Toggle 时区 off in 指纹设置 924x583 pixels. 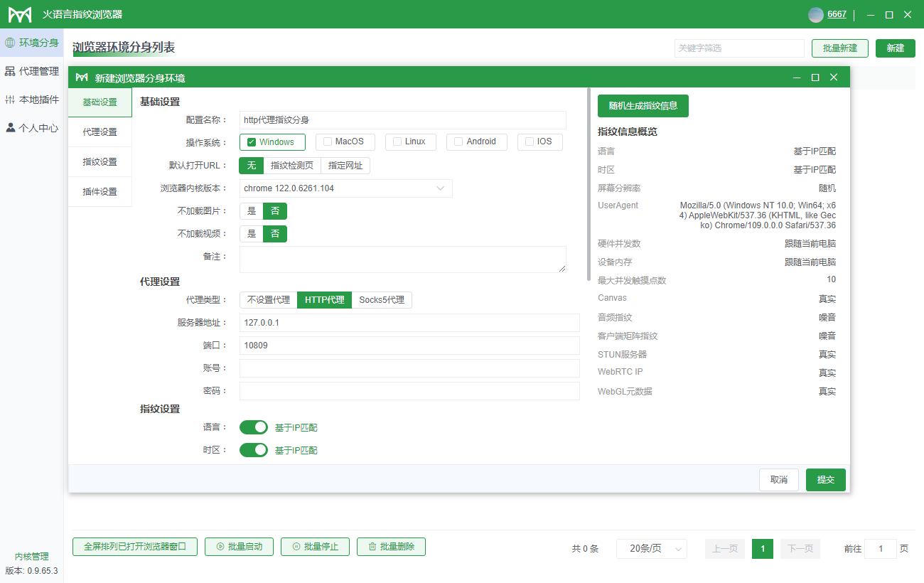[254, 450]
